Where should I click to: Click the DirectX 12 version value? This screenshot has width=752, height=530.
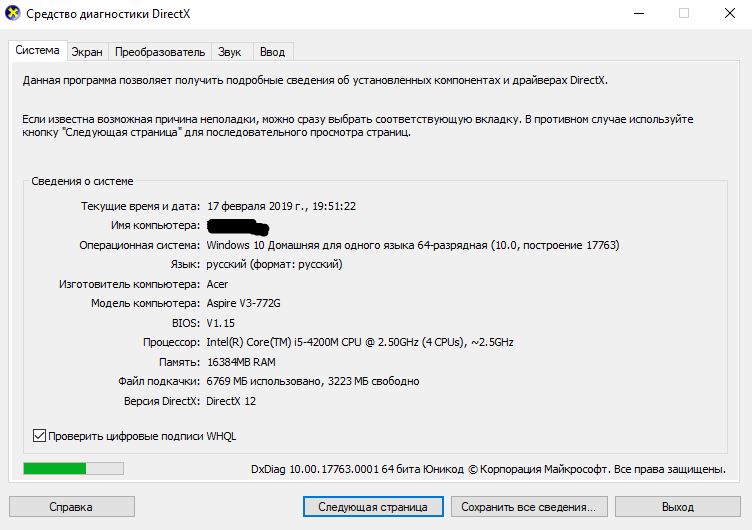[231, 401]
